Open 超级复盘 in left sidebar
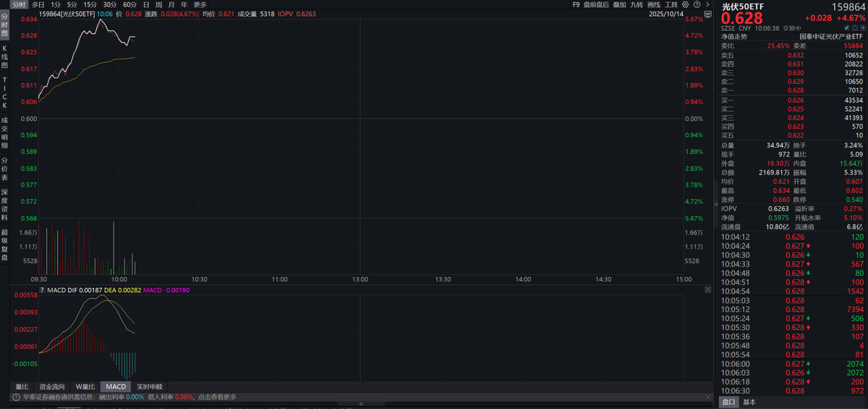The height and width of the screenshot is (409, 868). [4, 245]
